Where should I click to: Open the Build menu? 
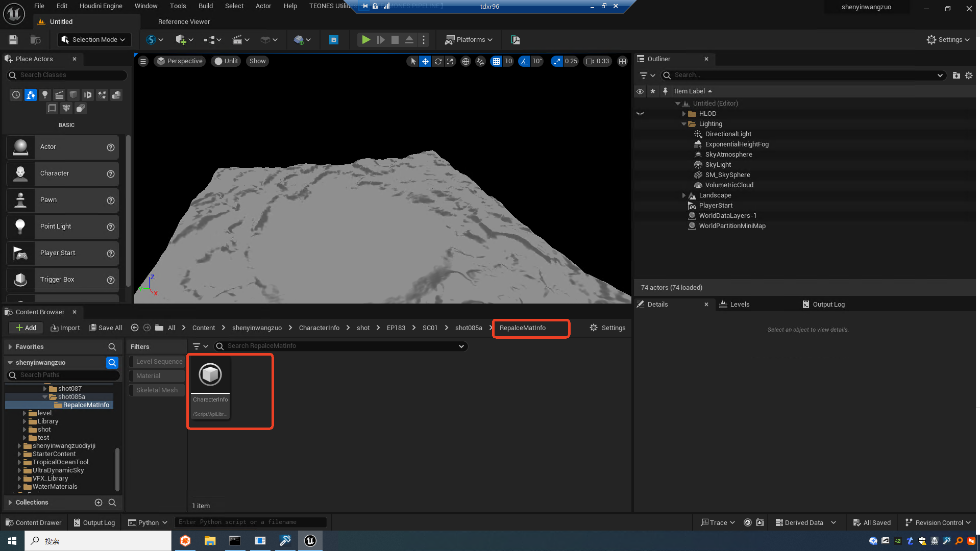tap(206, 6)
